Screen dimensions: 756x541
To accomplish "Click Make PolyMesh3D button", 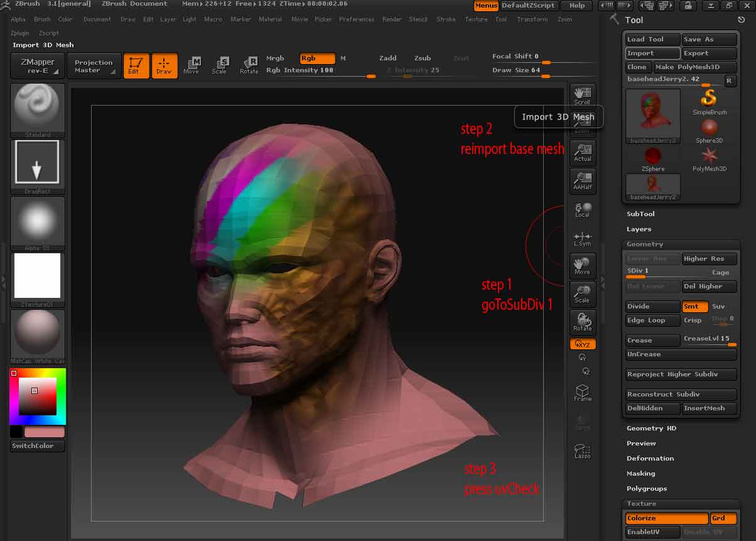I will point(695,67).
